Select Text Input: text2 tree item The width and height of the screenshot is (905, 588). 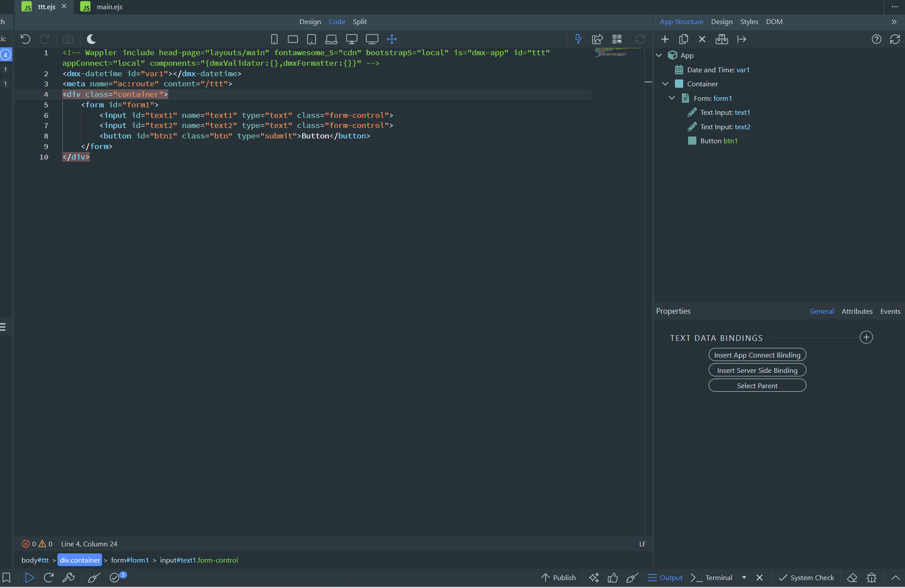pyautogui.click(x=725, y=127)
